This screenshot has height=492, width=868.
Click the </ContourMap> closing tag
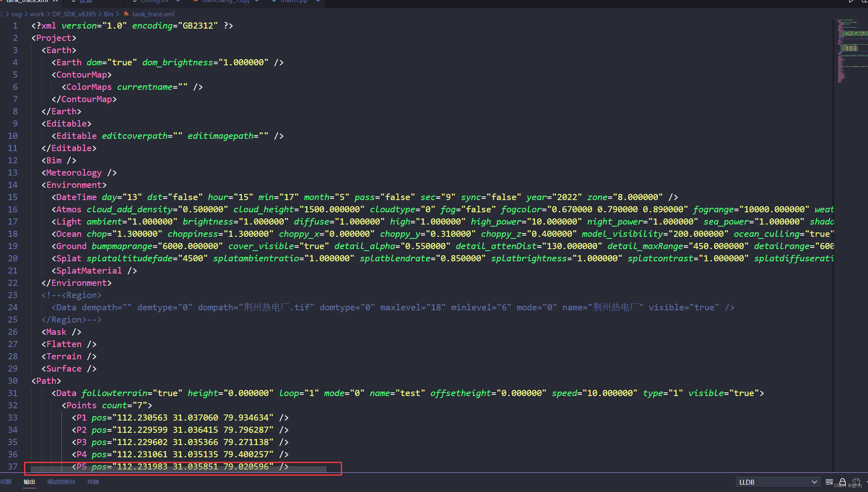click(x=84, y=99)
